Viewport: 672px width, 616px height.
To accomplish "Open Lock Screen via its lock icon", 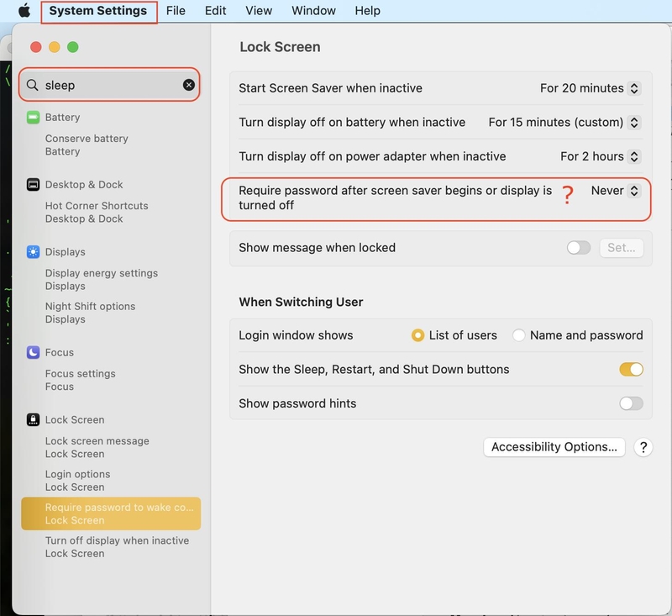I will (33, 419).
